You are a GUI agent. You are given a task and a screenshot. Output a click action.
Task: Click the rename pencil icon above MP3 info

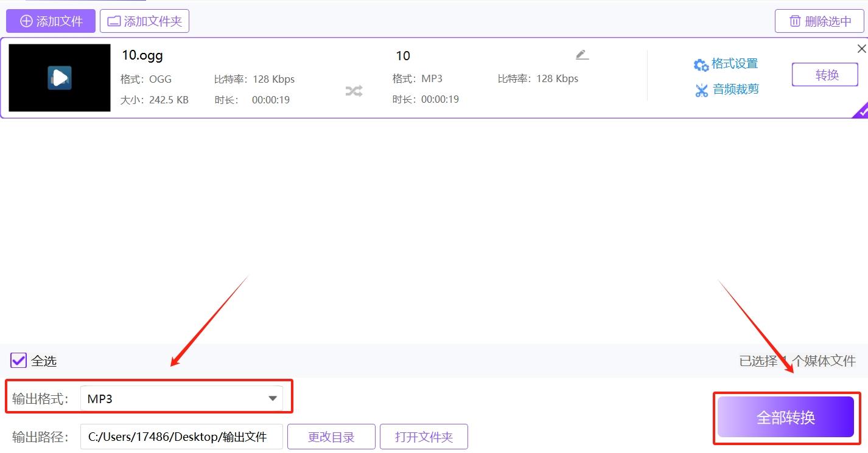582,54
